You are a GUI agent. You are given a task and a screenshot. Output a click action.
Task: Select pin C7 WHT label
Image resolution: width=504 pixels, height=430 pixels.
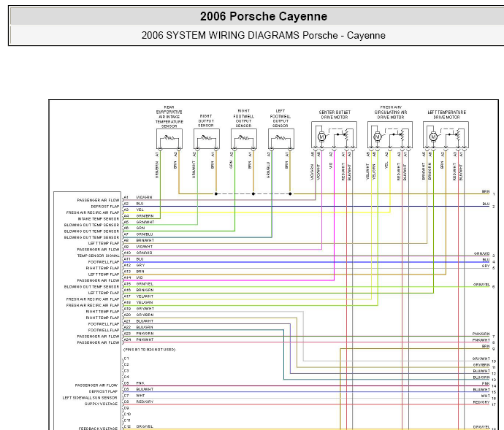point(134,396)
